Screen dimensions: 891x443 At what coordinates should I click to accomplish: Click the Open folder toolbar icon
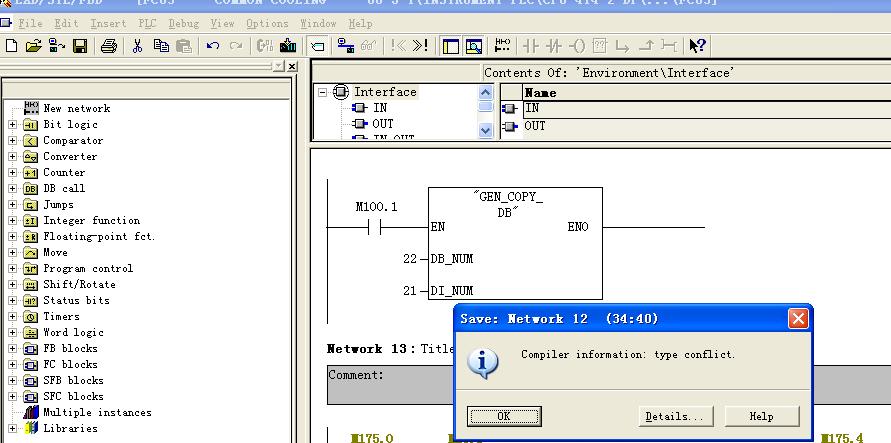[x=34, y=46]
